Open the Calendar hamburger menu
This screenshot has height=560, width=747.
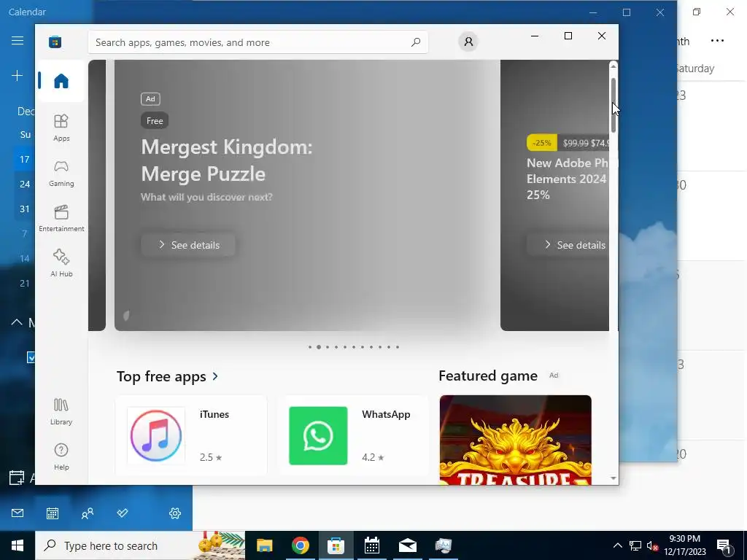(x=18, y=41)
